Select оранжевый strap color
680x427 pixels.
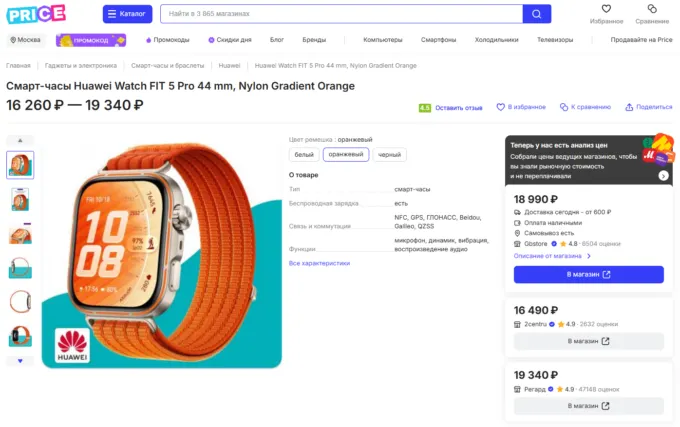point(346,155)
